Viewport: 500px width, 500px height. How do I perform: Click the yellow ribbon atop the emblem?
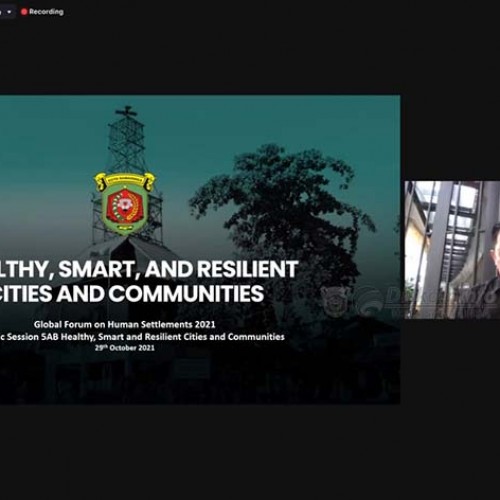click(x=125, y=181)
